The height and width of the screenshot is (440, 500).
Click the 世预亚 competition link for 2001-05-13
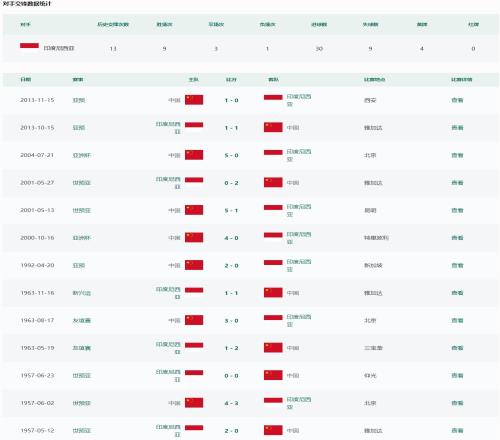(x=82, y=210)
